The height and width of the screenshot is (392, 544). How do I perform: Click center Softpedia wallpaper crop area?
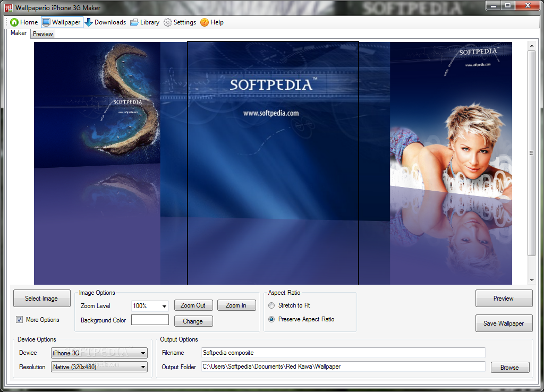[273, 163]
